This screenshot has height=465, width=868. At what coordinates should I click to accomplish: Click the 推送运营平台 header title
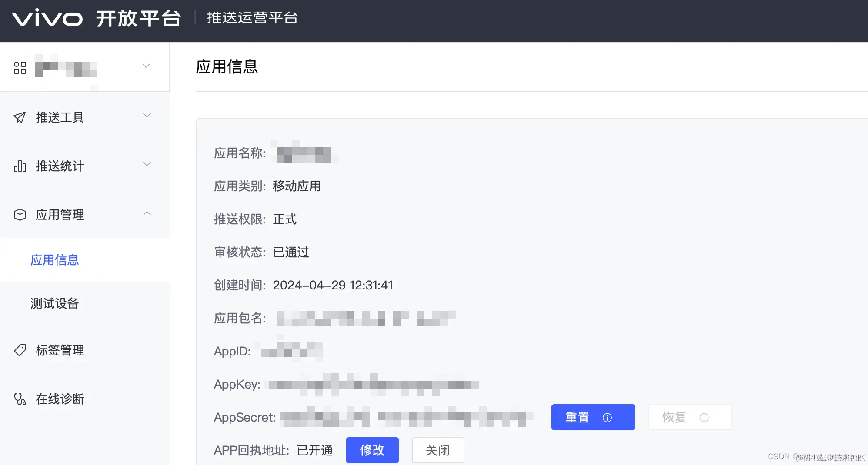tap(253, 18)
